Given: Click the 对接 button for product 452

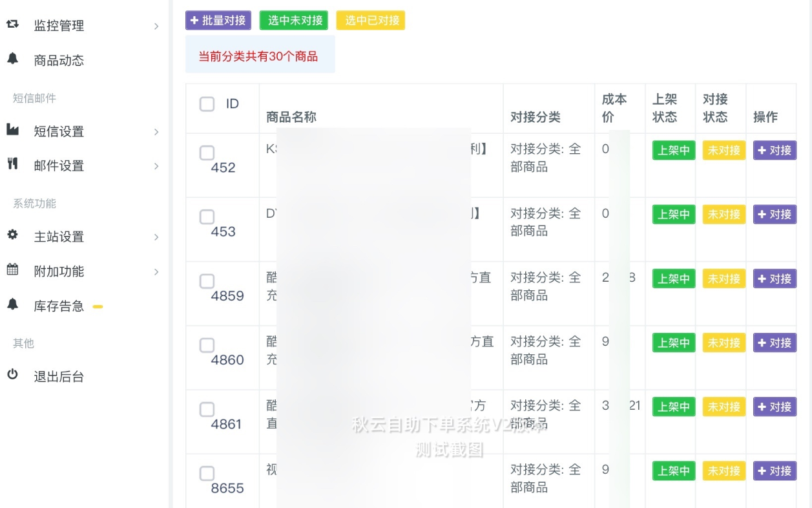Looking at the screenshot, I should tap(774, 150).
